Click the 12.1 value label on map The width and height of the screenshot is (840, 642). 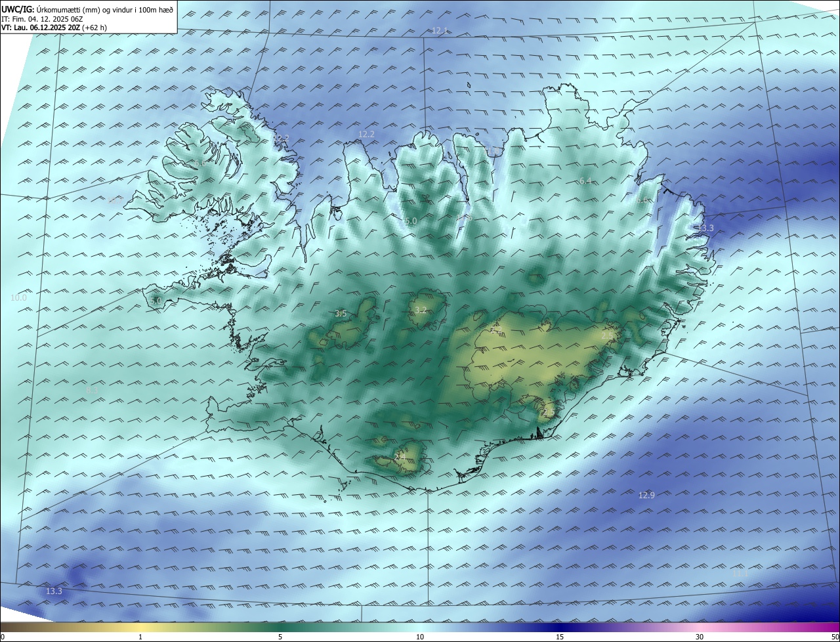point(440,31)
